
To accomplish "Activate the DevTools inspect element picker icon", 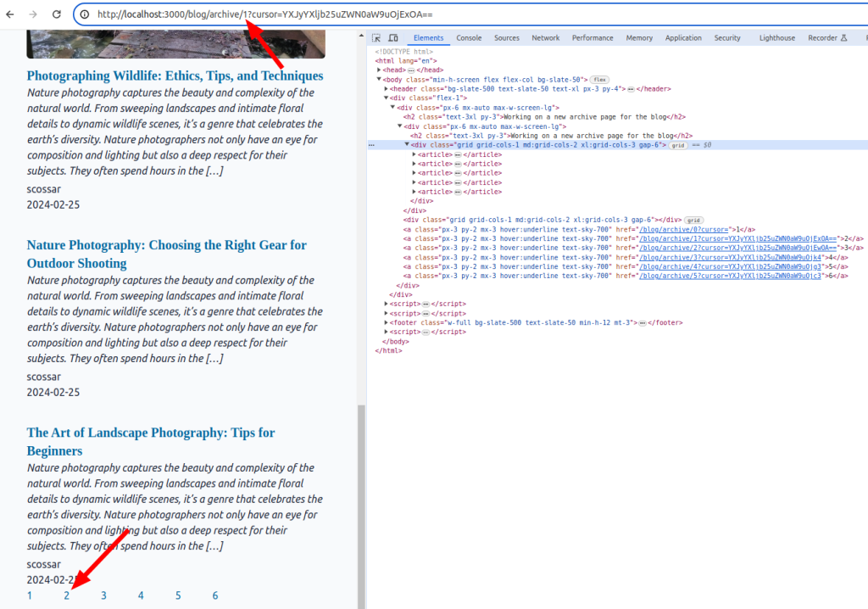I will 376,37.
